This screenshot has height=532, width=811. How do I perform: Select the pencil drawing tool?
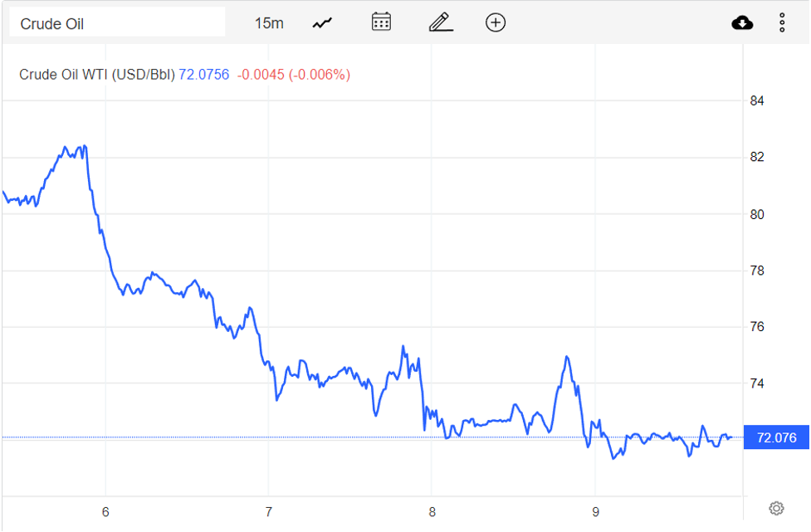pos(440,22)
